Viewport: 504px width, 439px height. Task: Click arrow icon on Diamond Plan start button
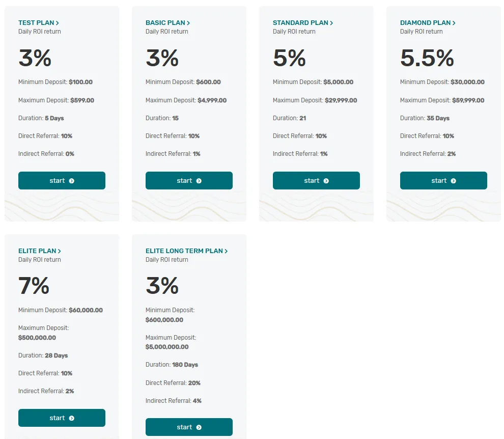[454, 181]
